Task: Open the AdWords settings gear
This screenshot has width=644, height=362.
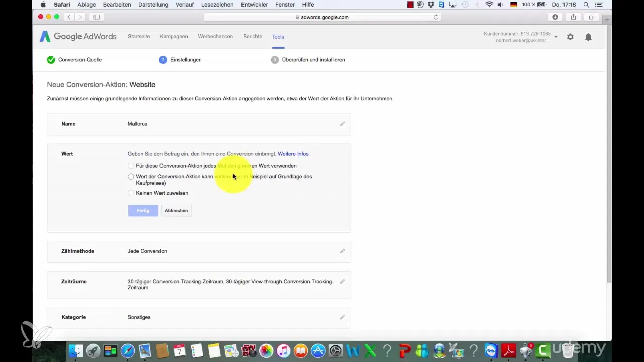Action: tap(570, 37)
